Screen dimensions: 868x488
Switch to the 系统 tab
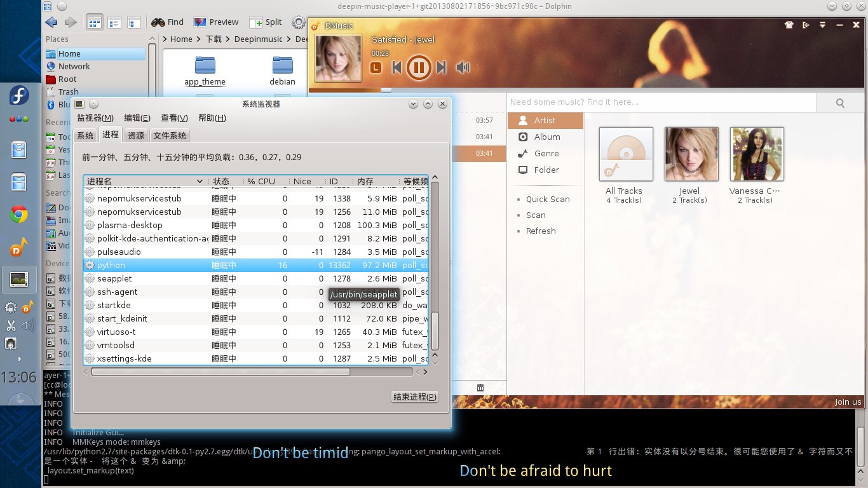[85, 135]
